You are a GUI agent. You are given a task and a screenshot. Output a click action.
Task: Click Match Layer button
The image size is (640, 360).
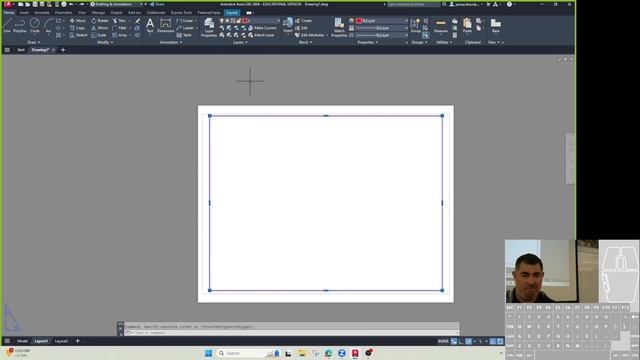coord(261,35)
